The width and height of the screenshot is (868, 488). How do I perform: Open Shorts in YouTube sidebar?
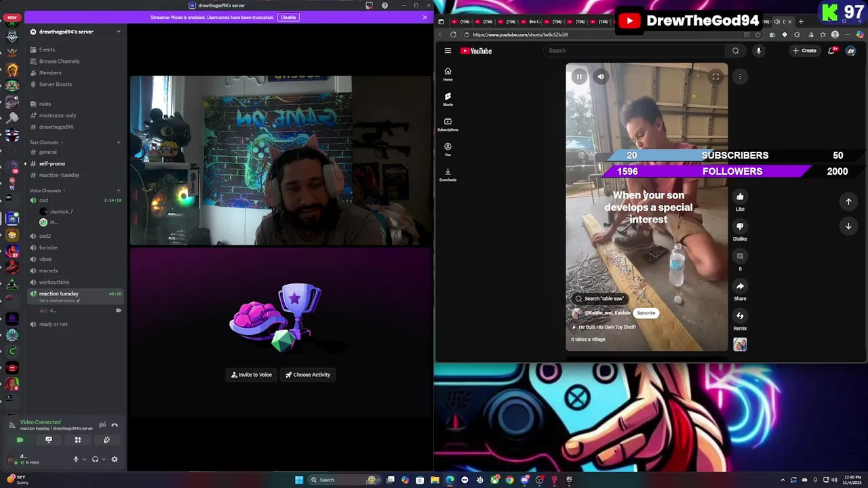(448, 99)
